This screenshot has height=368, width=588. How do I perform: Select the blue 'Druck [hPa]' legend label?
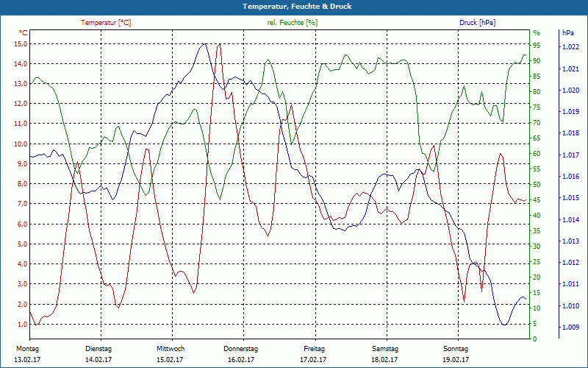[x=477, y=23]
